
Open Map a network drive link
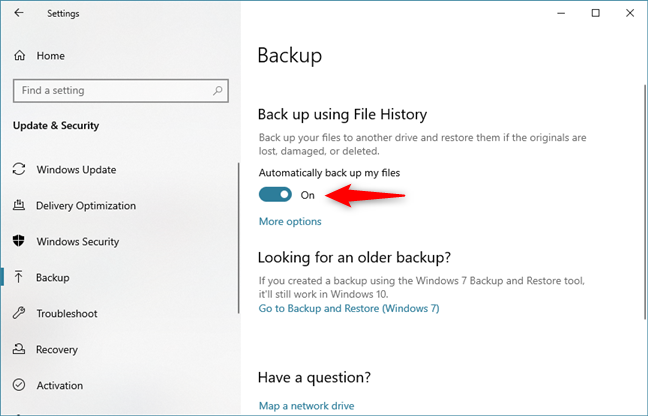(x=306, y=406)
